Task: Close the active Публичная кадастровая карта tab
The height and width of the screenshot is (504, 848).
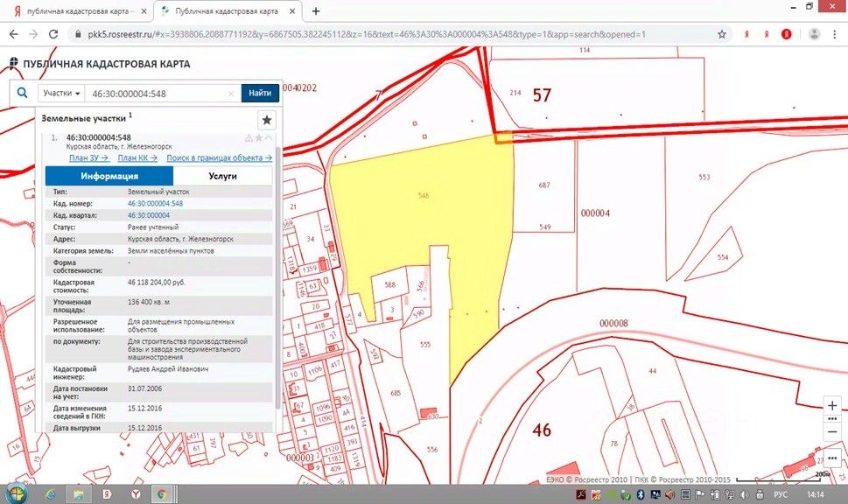Action: pos(292,10)
